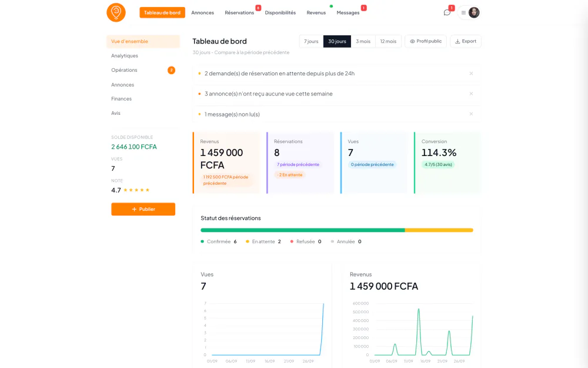Switch to the 12 mois period
Viewport: 588px width, 368px height.
388,41
